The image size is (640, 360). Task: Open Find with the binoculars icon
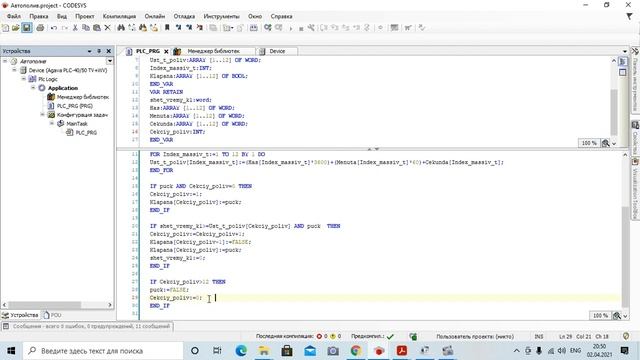(x=121, y=28)
